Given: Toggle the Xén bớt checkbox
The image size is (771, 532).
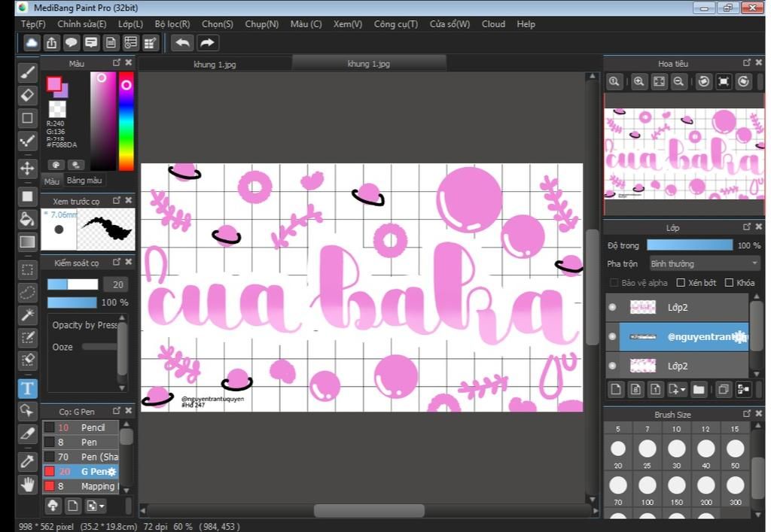Looking at the screenshot, I should [681, 283].
